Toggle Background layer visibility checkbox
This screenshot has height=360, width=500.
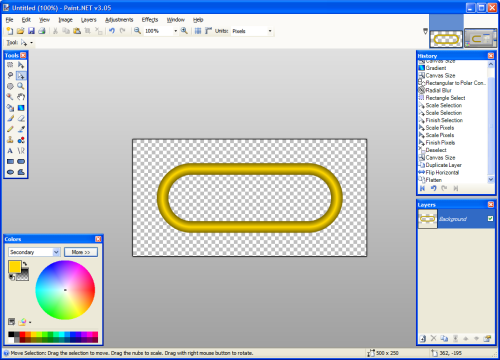pos(490,219)
